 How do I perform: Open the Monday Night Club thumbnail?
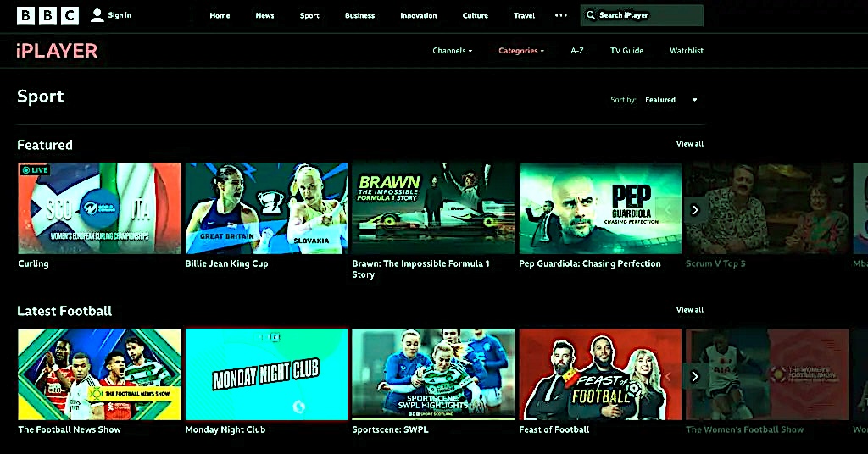coord(266,374)
